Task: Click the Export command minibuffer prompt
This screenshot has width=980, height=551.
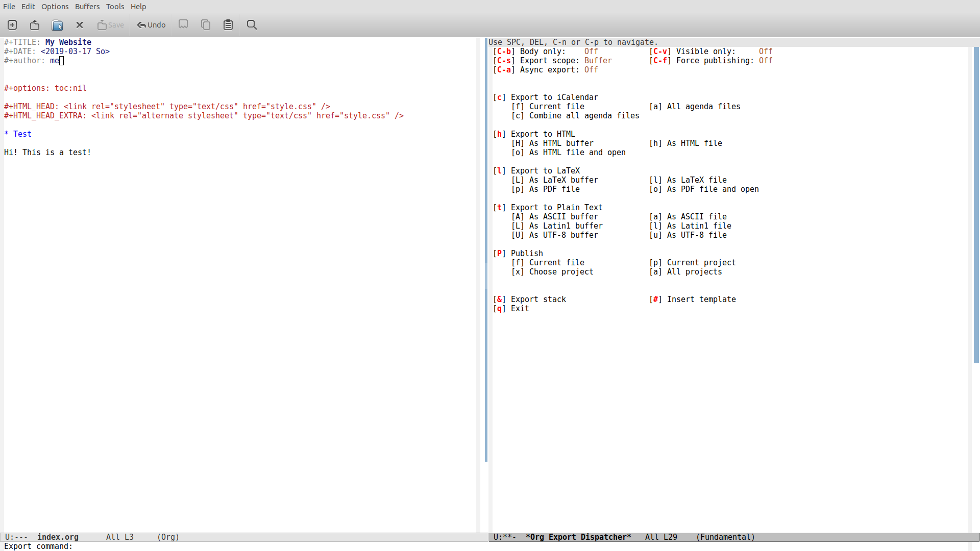Action: [x=38, y=546]
